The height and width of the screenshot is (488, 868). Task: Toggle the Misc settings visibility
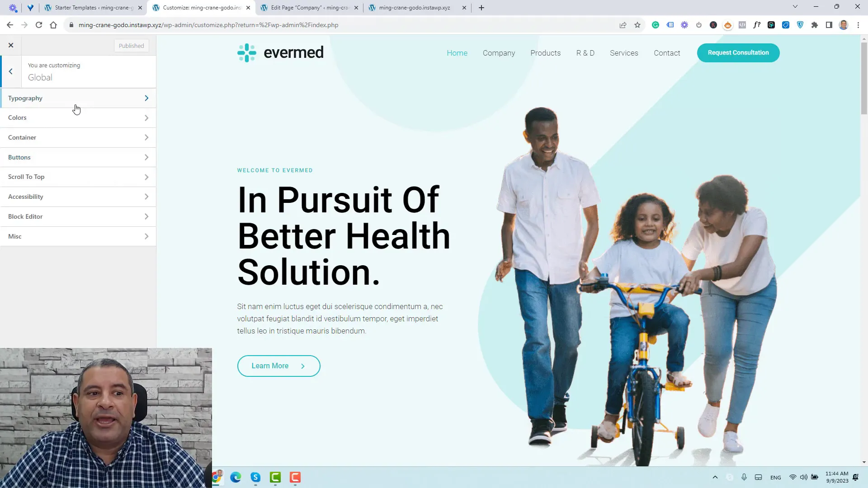pos(77,236)
